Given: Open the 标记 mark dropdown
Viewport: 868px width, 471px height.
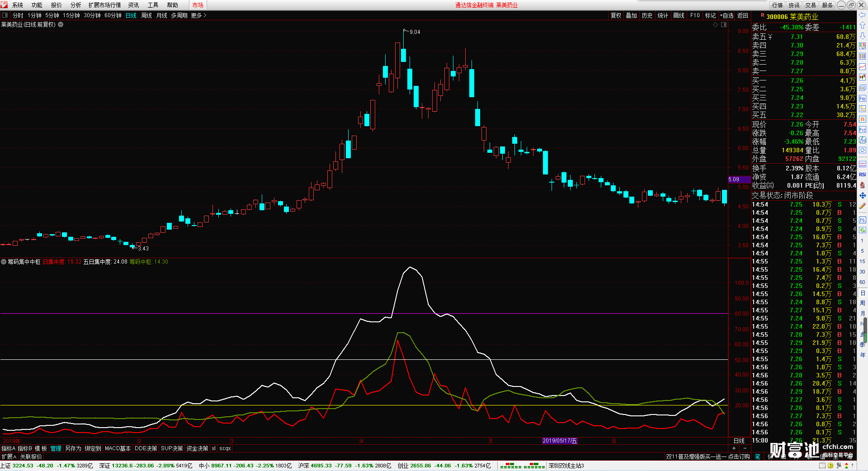Looking at the screenshot, I should coord(710,15).
